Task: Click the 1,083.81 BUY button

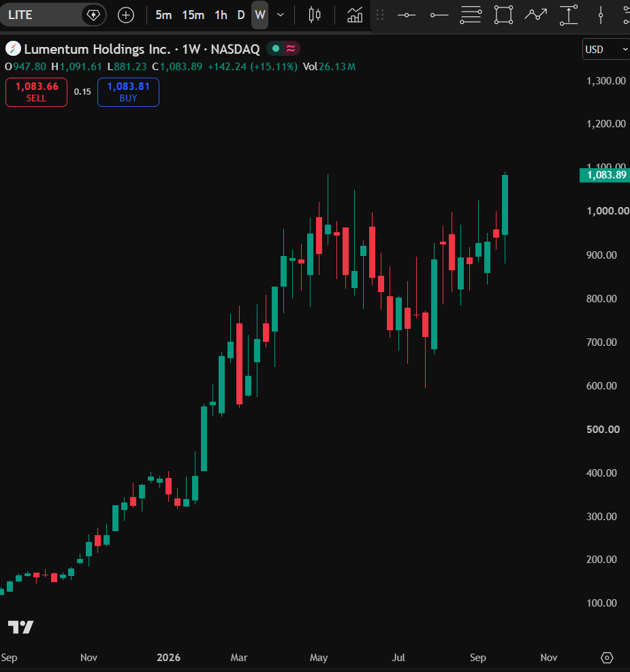Action: (128, 92)
